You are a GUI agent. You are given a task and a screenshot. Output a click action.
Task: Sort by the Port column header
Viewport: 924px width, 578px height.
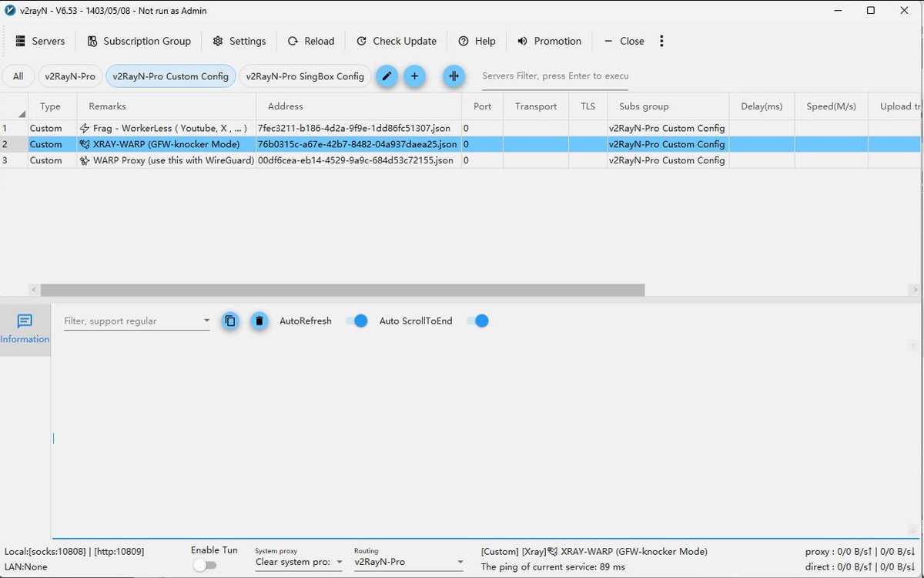pos(483,106)
